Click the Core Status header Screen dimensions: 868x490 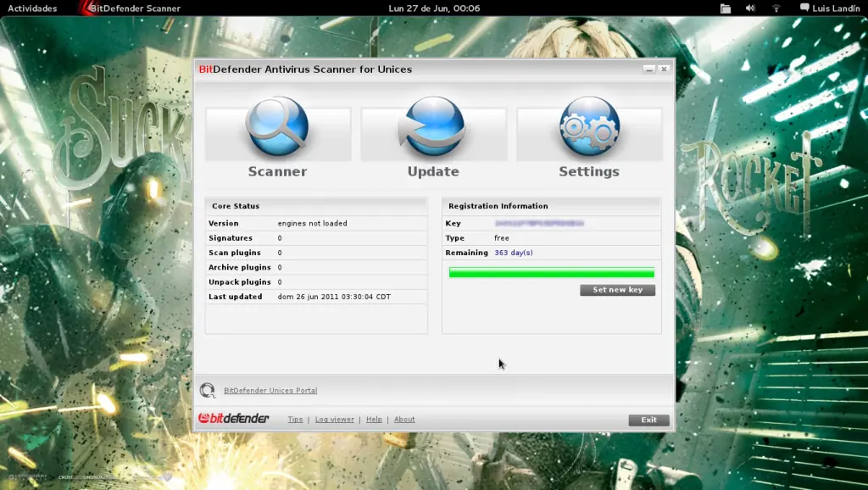(236, 206)
